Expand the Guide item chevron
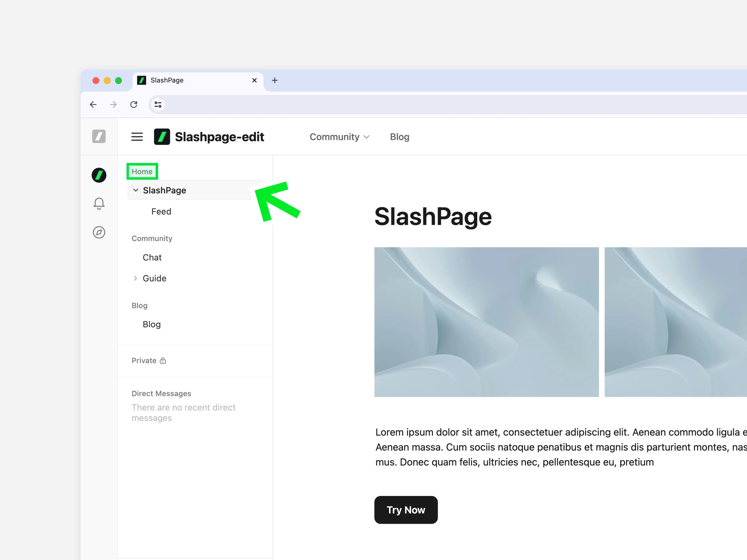The width and height of the screenshot is (747, 560). 135,278
